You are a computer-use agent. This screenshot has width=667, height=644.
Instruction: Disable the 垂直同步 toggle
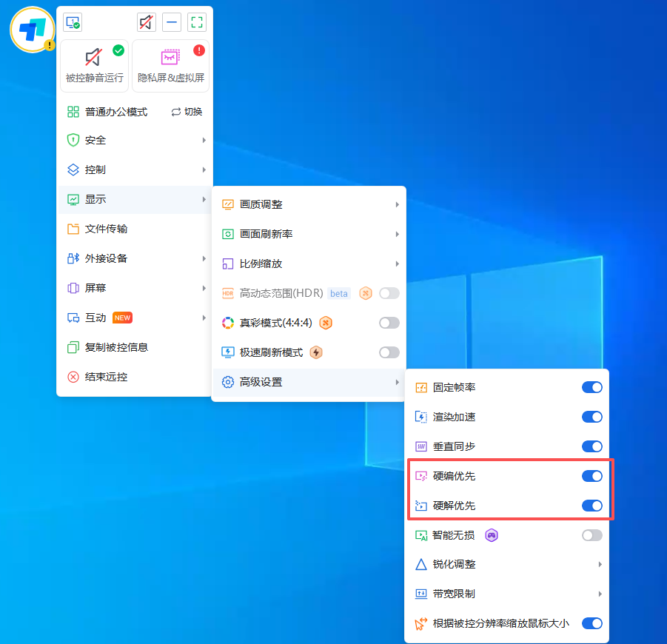[x=592, y=446]
